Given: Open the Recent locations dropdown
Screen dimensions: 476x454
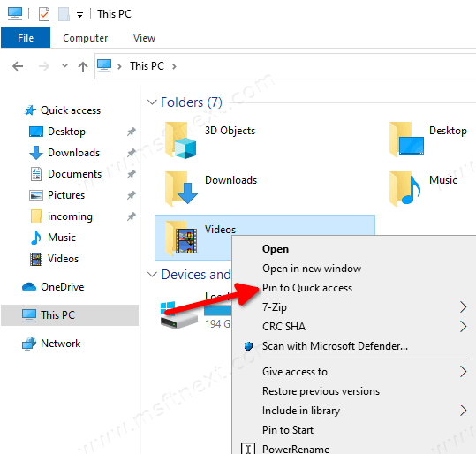Looking at the screenshot, I should click(x=64, y=65).
